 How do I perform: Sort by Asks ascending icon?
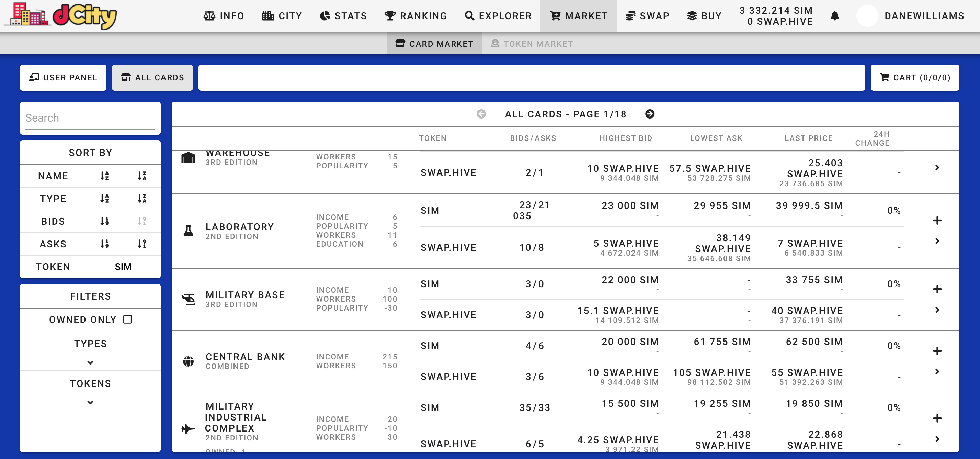(x=105, y=244)
